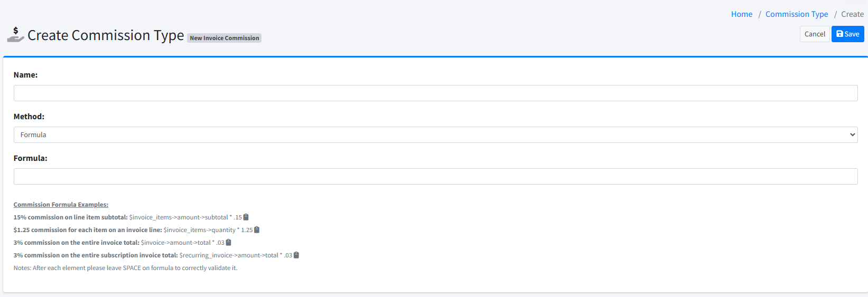Copy the 15% line item subtotal formula
The height and width of the screenshot is (297, 868).
click(x=246, y=217)
